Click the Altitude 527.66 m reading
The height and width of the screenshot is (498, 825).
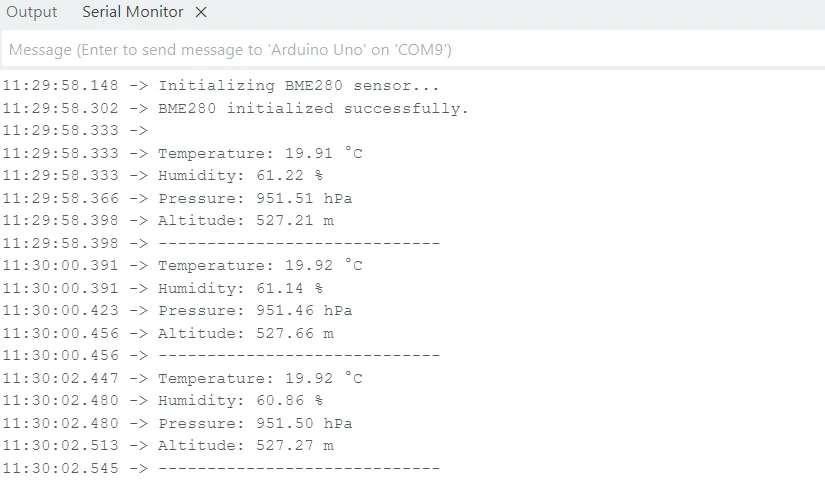click(245, 333)
